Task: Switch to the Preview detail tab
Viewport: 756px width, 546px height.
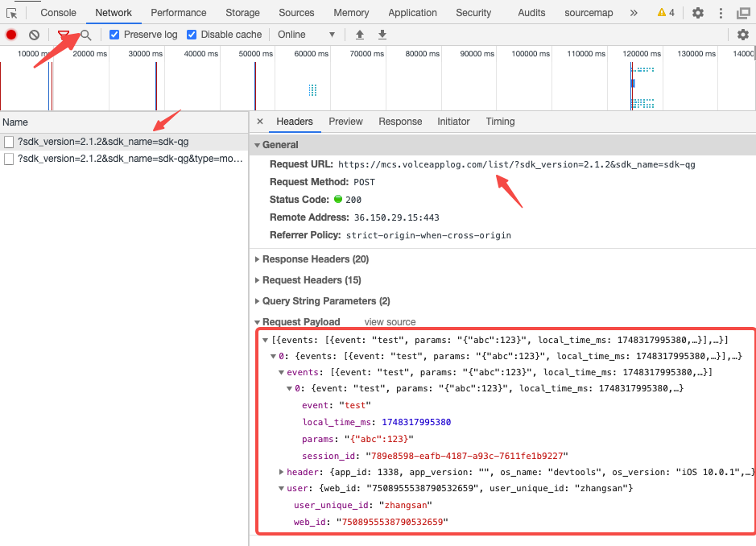Action: click(345, 122)
